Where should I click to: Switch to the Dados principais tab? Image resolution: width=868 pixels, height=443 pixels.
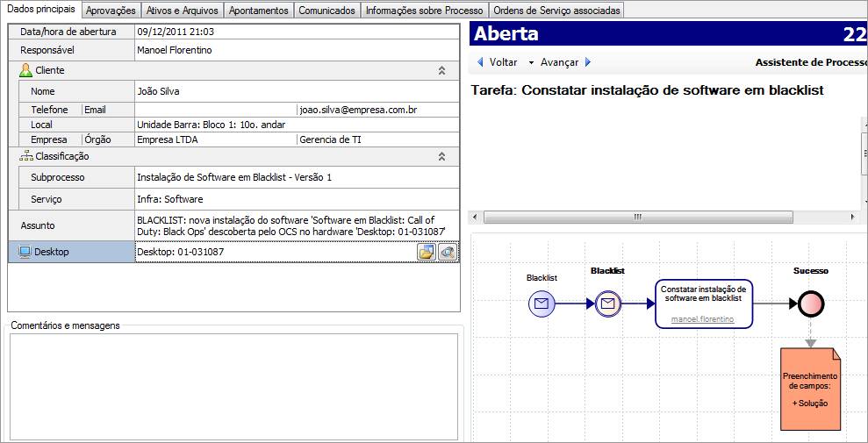coord(41,10)
